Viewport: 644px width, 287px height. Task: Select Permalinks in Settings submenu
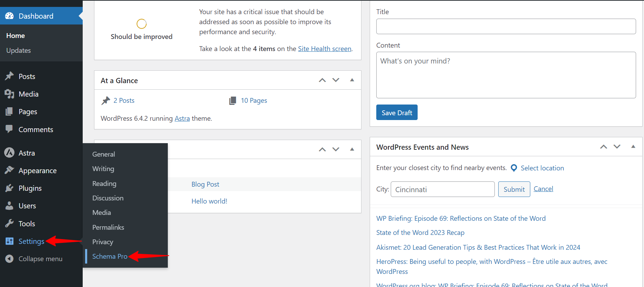(108, 227)
